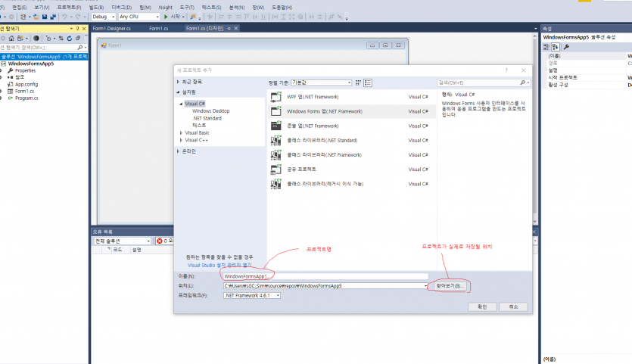Click the shared project (공유 프로젝트) template icon

276,170
